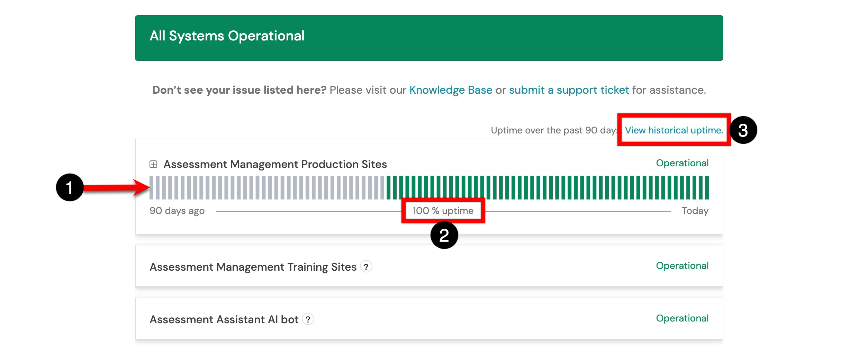The width and height of the screenshot is (868, 354).
Task: Open View historical uptime link
Action: point(673,130)
